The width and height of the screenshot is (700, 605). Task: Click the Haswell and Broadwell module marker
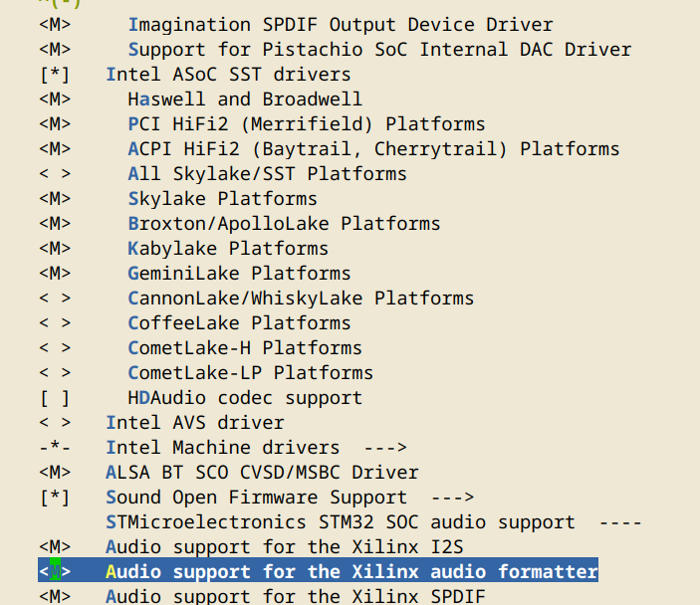coord(55,100)
